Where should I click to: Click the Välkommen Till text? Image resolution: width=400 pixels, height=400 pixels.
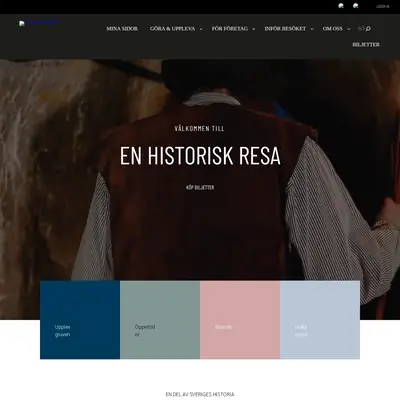pos(199,129)
